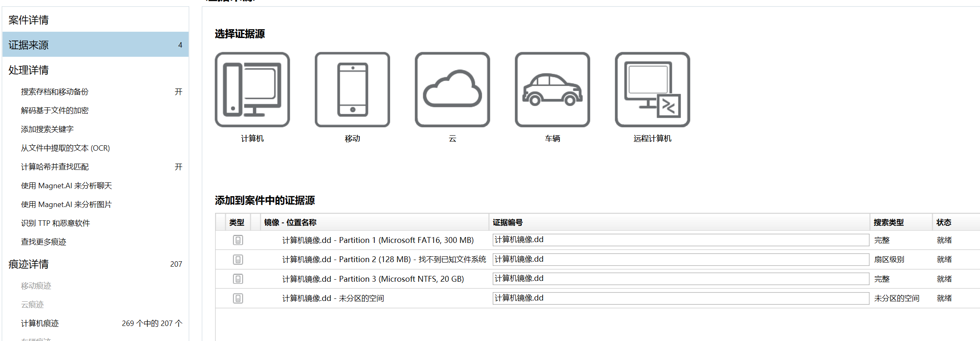
Task: Select the 移动 mobile evidence source icon
Action: [x=352, y=89]
